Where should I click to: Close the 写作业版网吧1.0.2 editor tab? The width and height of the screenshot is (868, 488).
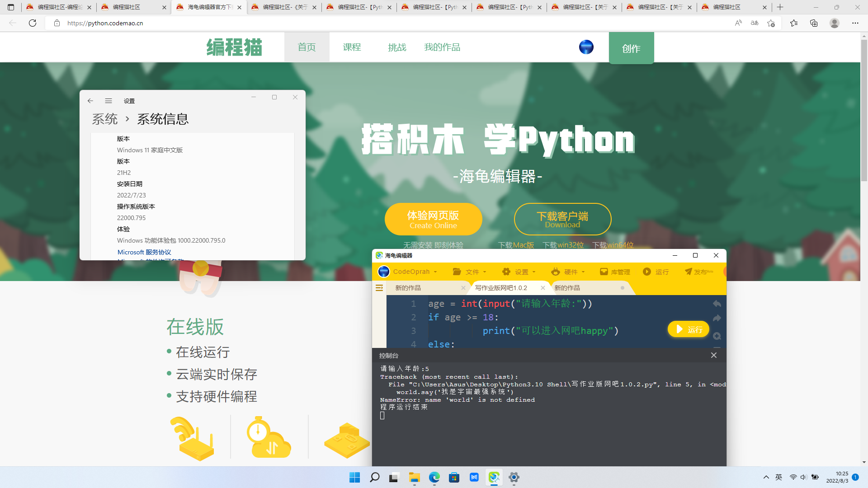coord(543,288)
